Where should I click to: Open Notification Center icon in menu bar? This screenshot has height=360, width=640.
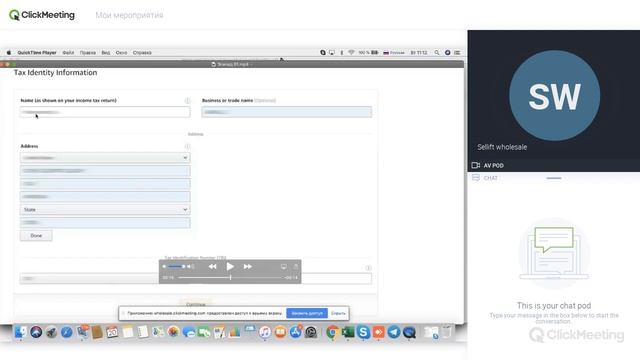[x=457, y=53]
